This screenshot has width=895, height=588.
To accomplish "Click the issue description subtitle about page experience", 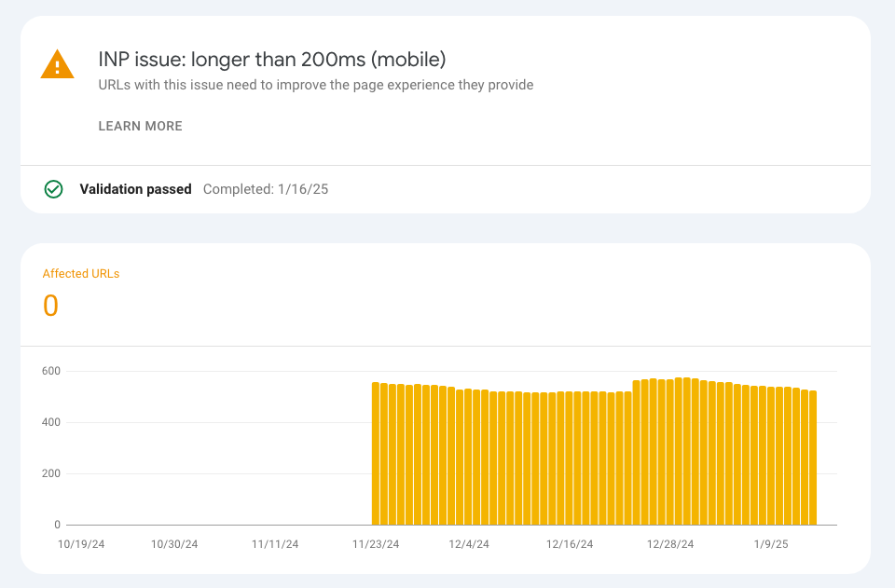I will [x=316, y=85].
